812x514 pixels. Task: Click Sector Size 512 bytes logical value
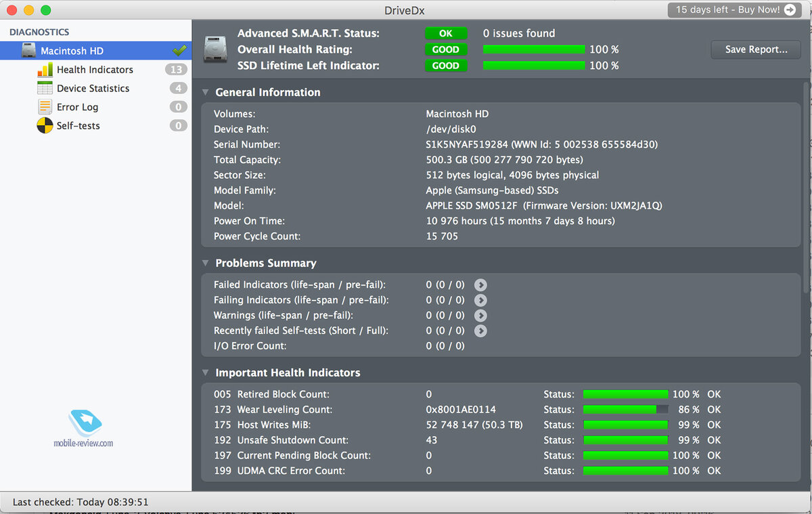pyautogui.click(x=512, y=175)
